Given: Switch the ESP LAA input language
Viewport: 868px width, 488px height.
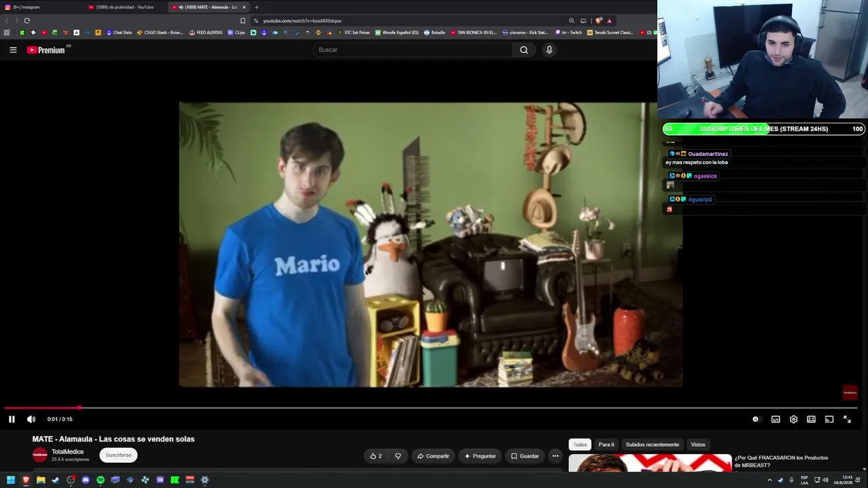Looking at the screenshot, I should [804, 480].
